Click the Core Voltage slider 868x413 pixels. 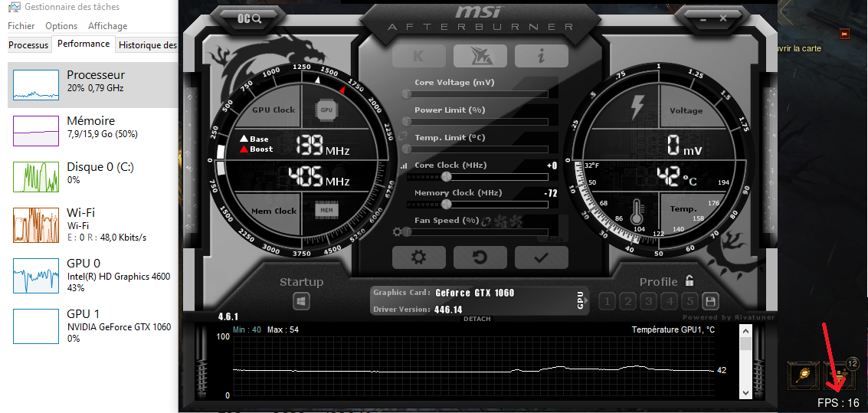pyautogui.click(x=477, y=94)
